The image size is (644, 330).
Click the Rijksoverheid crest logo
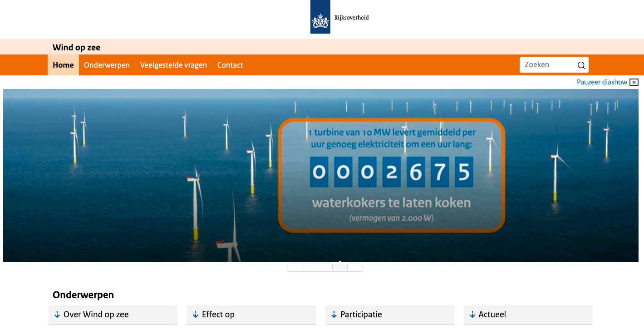click(x=320, y=17)
